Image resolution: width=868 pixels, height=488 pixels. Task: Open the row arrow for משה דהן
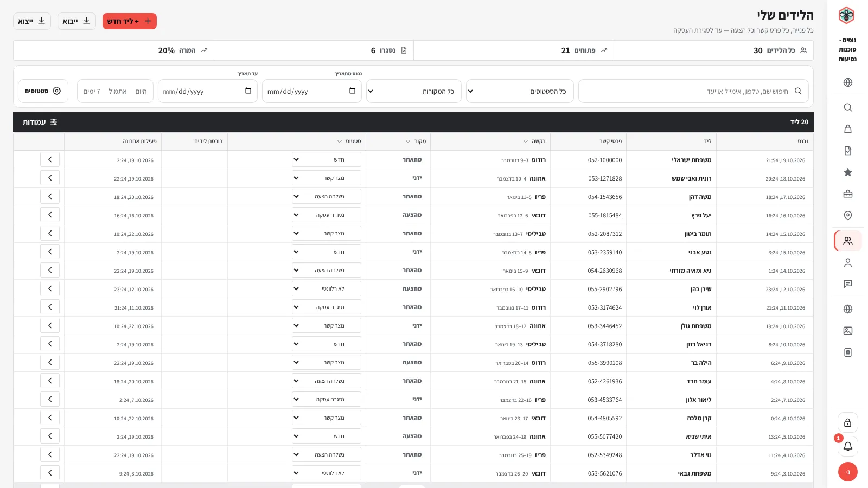(50, 196)
